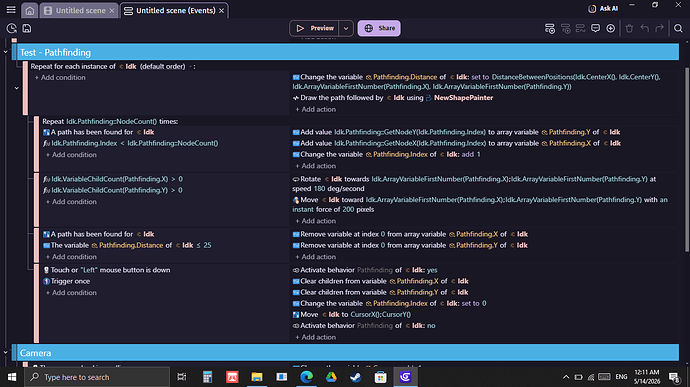Add condition below VariableChildCount(Pathfinding.Y) check
Screen dimensions: 690x387
coord(71,202)
